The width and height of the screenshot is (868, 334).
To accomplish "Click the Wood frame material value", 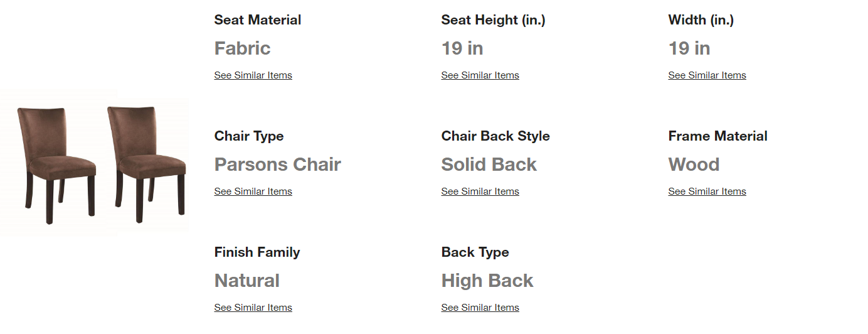I will 694,164.
